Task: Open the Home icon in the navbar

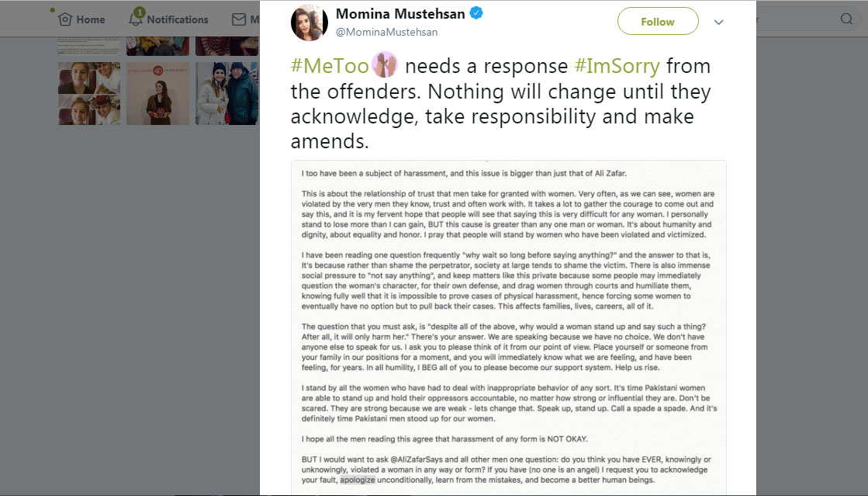Action: point(65,19)
